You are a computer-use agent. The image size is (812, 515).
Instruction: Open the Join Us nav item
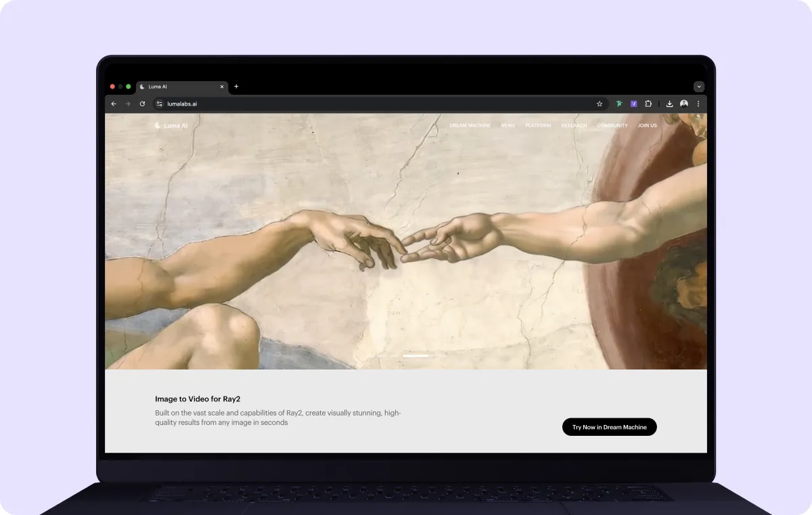(648, 125)
